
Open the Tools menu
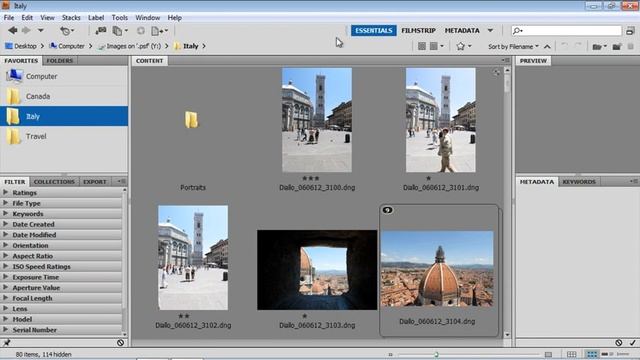tap(120, 18)
